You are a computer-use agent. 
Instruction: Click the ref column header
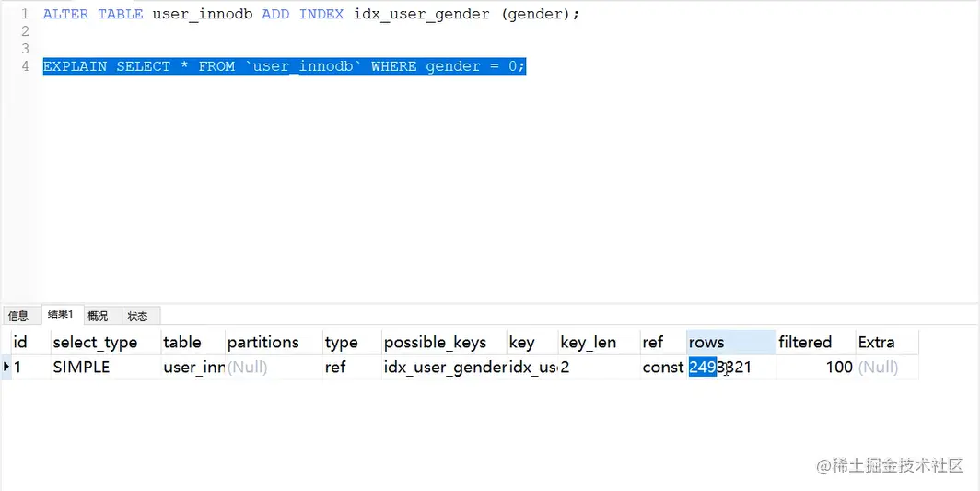(663, 342)
